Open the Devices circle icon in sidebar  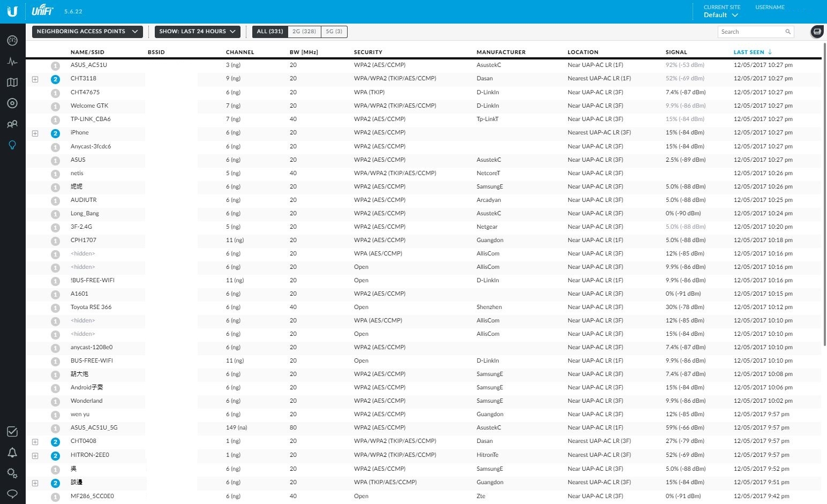click(12, 103)
